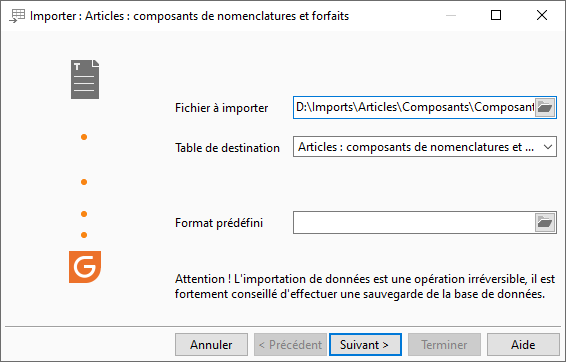Image resolution: width=566 pixels, height=362 pixels.
Task: Click the first orange step dot
Action: point(84,137)
